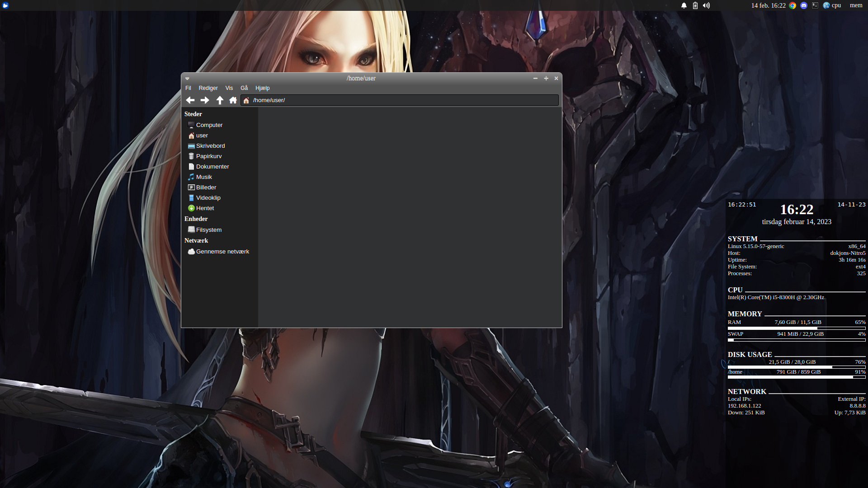This screenshot has width=868, height=488.
Task: Click the Enheder heading in the sidebar
Action: 196,219
